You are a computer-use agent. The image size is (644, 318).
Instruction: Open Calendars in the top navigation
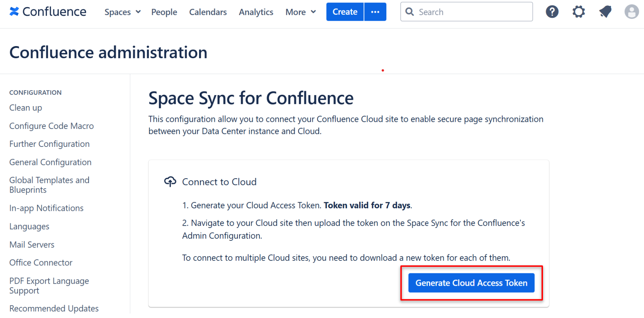(208, 12)
